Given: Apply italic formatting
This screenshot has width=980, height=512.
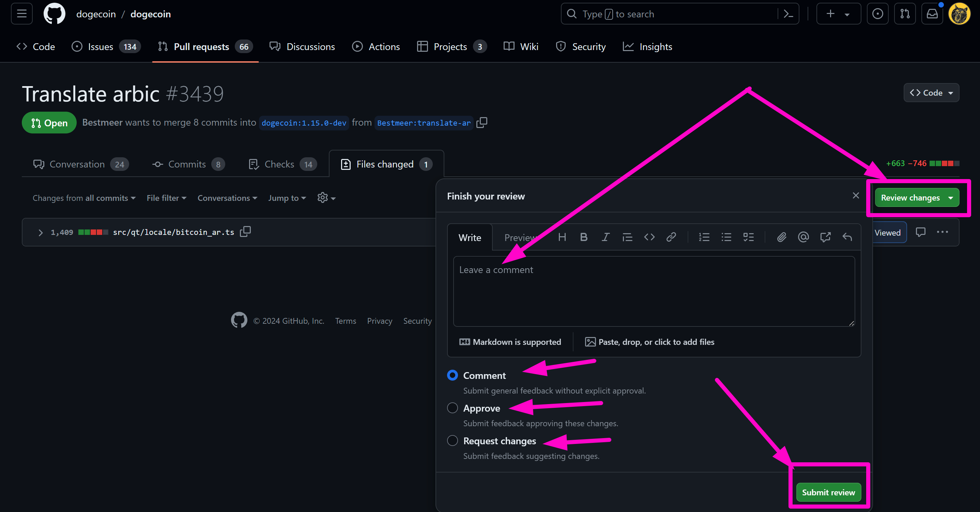Looking at the screenshot, I should 605,237.
